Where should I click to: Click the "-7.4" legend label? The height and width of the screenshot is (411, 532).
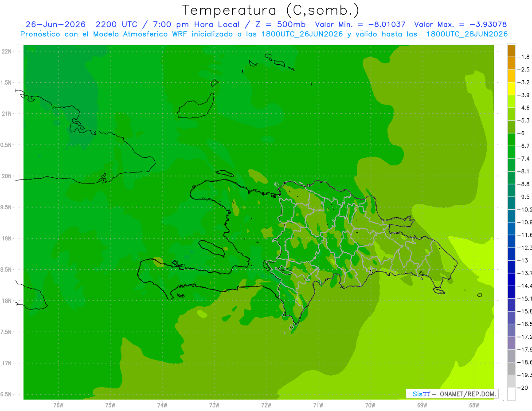point(524,159)
